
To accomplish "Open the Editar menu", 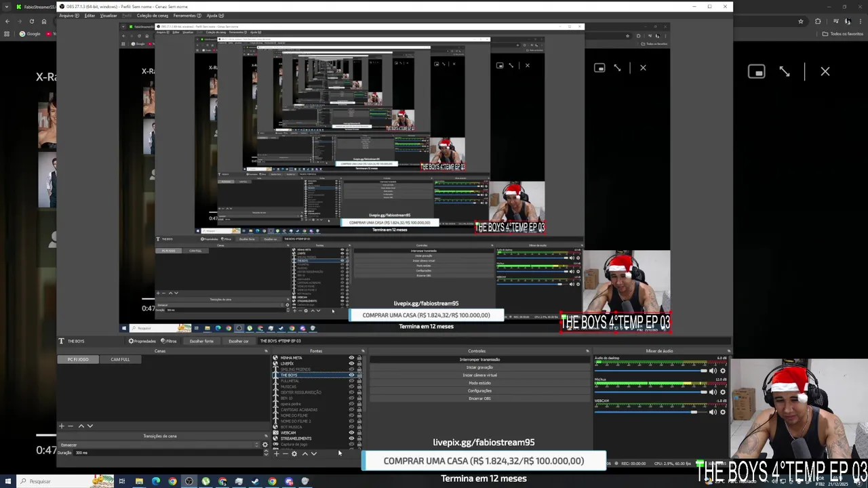I will coord(90,16).
